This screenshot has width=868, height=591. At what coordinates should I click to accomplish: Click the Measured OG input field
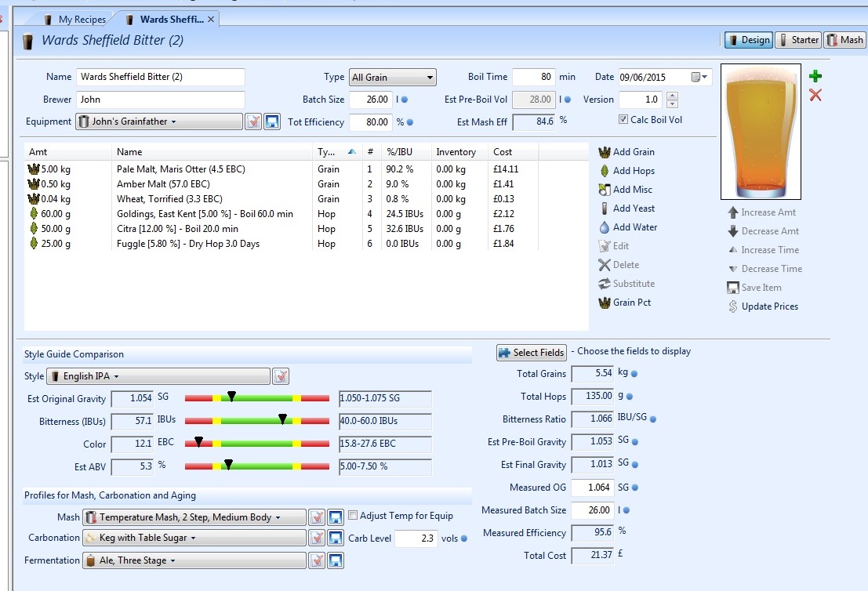coord(592,488)
